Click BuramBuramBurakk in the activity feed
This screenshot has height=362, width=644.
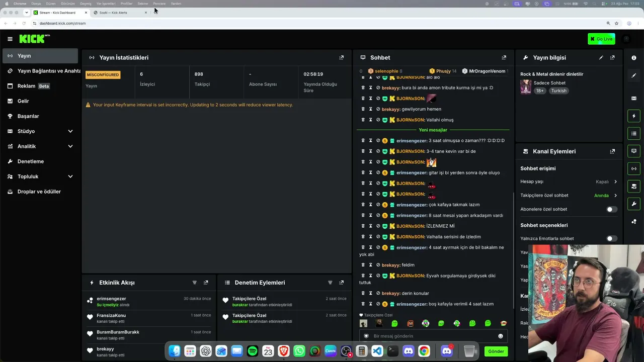click(118, 332)
